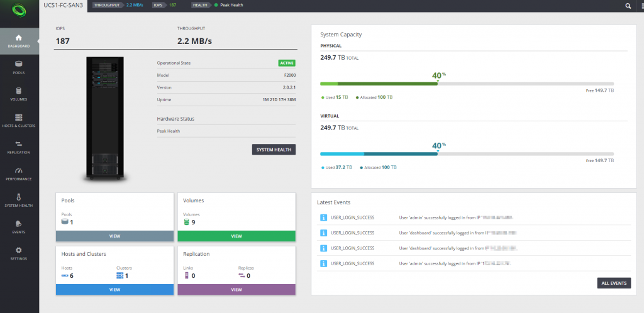
Task: Click the clusters icon next to 1
Action: click(x=120, y=275)
